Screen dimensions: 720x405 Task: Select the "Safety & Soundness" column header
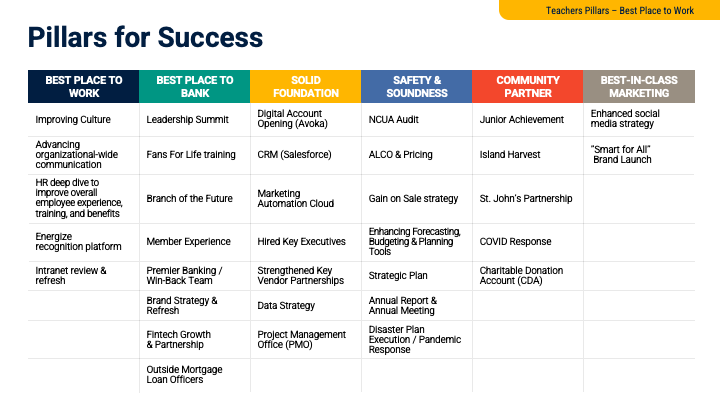(x=417, y=87)
